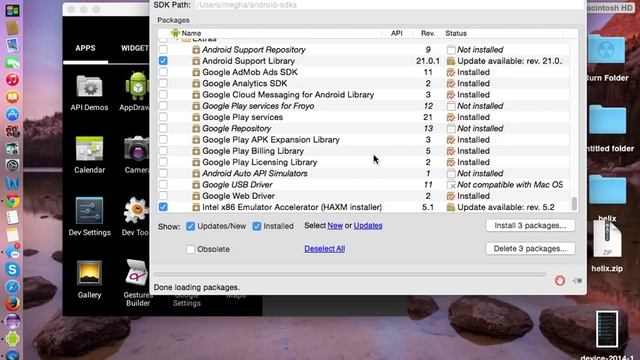Click the loading progress bar
This screenshot has height=360, width=640.
[349, 275]
